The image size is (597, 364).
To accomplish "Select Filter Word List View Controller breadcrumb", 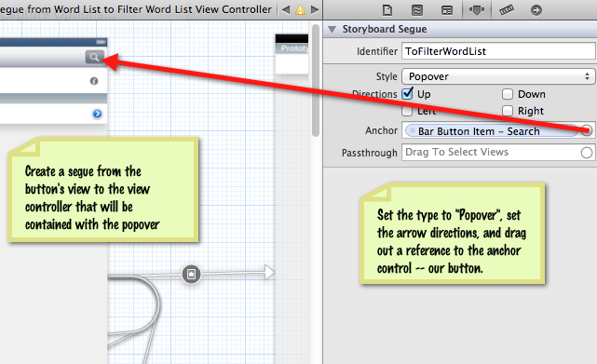I will pos(195,9).
